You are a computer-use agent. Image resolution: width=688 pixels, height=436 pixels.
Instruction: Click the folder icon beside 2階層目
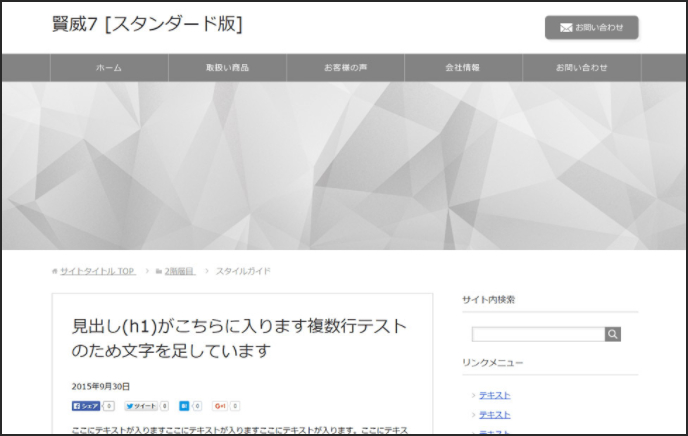coord(159,272)
